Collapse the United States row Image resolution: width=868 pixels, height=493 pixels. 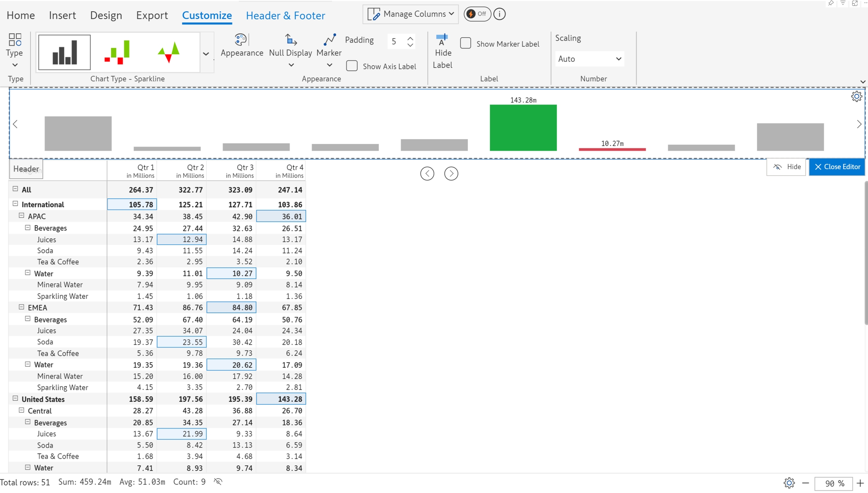(x=15, y=398)
